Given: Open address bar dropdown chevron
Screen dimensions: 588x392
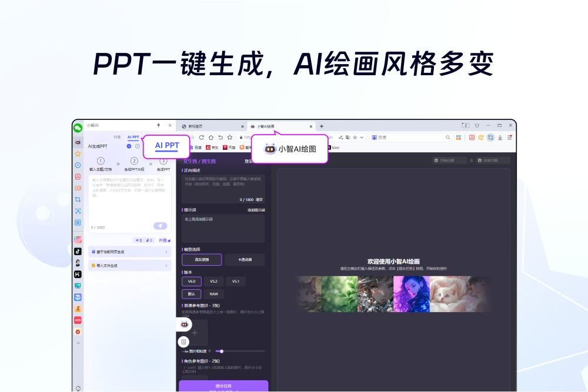Looking at the screenshot, I should pyautogui.click(x=362, y=138).
